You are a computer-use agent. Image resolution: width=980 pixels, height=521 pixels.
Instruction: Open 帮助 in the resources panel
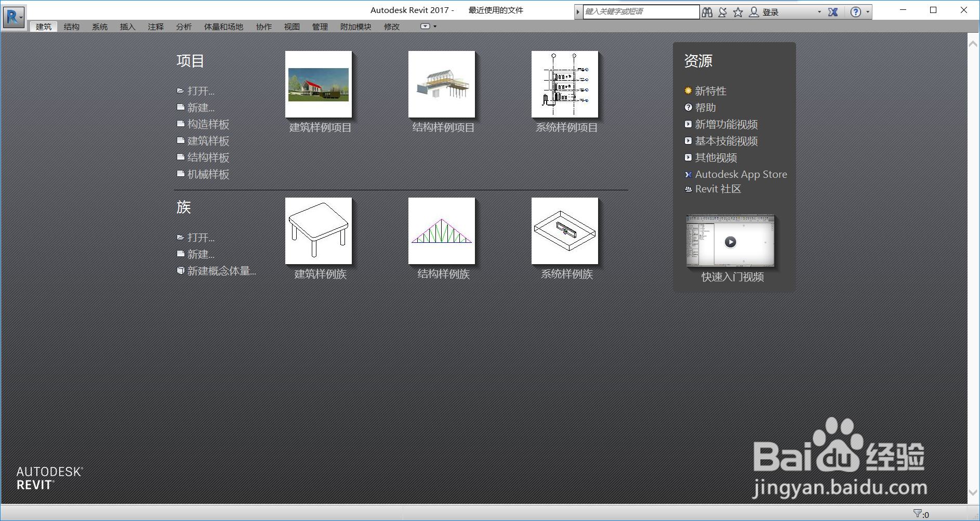(x=706, y=108)
